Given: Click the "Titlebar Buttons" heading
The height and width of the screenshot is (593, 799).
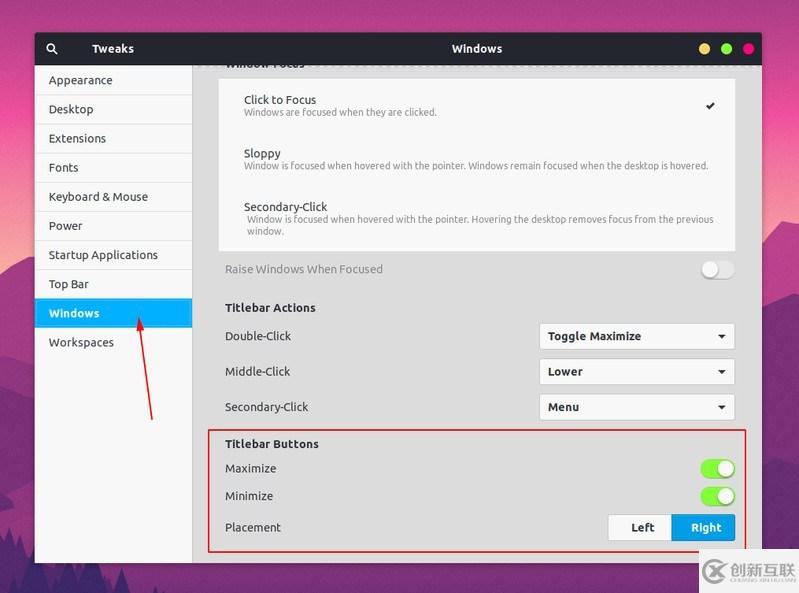Looking at the screenshot, I should (x=272, y=444).
